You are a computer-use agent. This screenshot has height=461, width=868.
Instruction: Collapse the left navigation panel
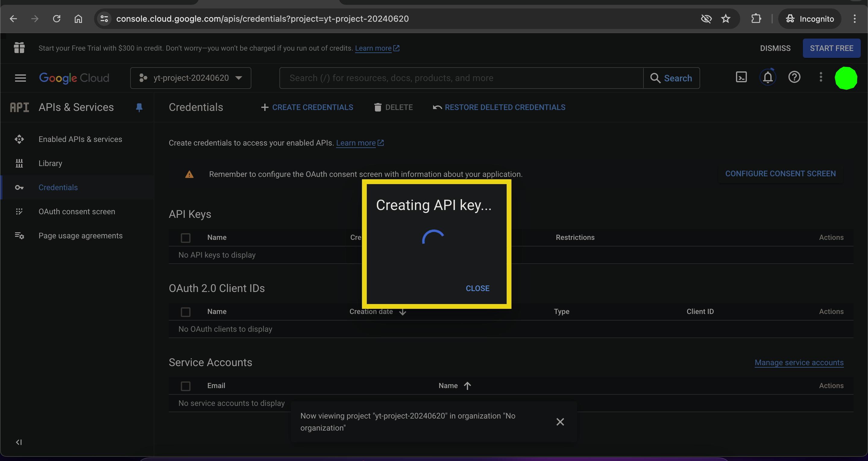coord(19,442)
